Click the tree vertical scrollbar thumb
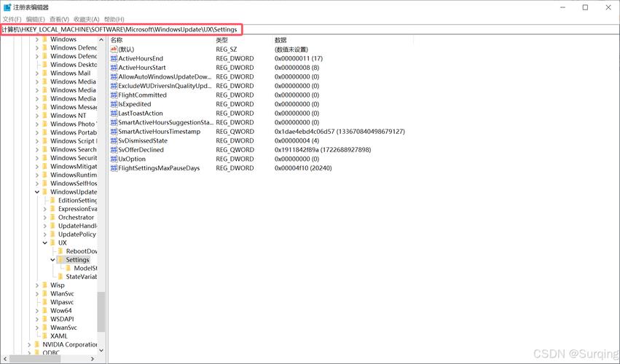620x364 pixels. 101,312
